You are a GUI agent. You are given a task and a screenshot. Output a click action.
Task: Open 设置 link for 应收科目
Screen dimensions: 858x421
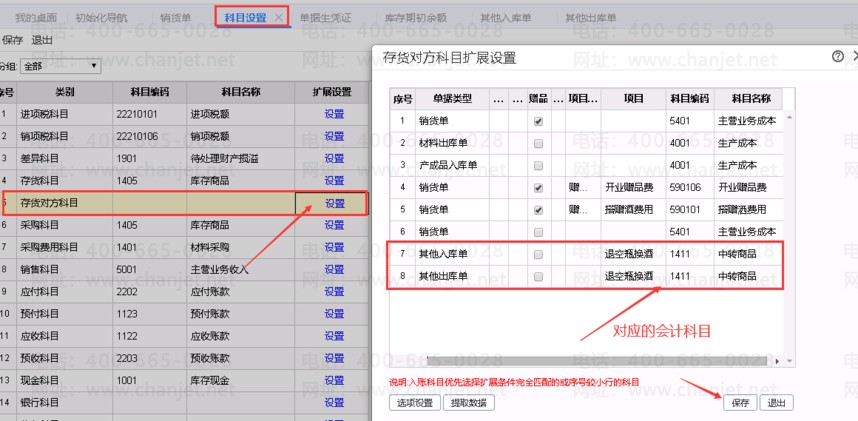334,336
